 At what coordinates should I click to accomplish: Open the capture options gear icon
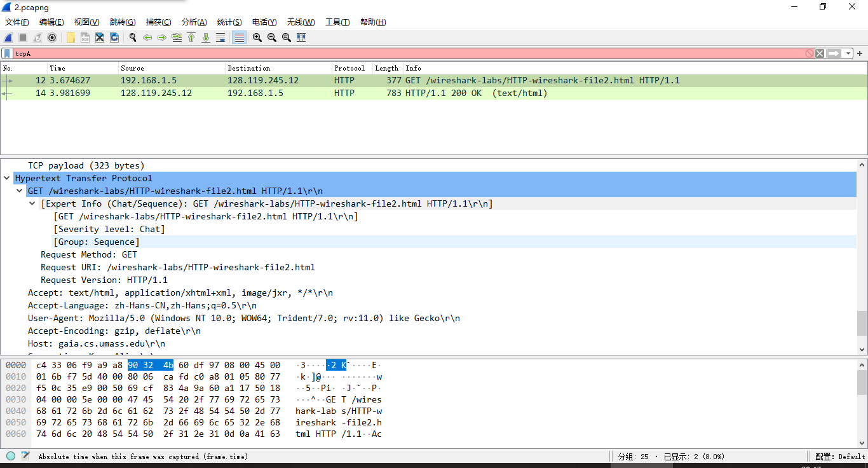tap(52, 38)
